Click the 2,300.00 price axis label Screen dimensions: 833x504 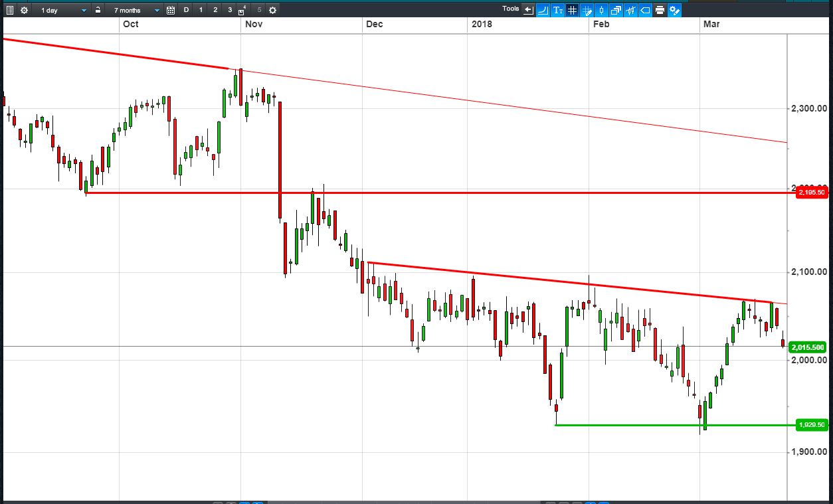pos(808,108)
